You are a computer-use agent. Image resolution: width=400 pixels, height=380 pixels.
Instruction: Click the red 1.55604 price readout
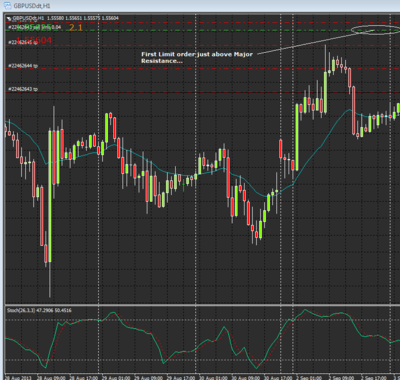[x=34, y=40]
